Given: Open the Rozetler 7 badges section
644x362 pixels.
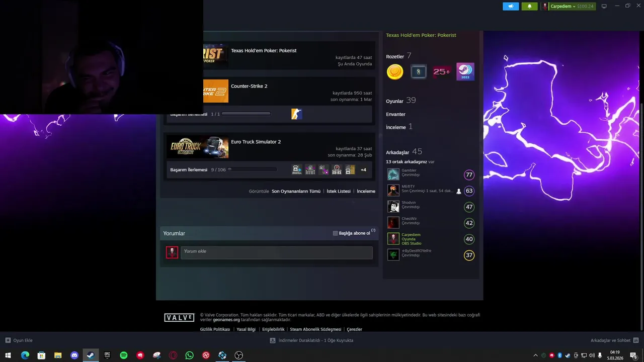Looking at the screenshot, I should (x=398, y=56).
